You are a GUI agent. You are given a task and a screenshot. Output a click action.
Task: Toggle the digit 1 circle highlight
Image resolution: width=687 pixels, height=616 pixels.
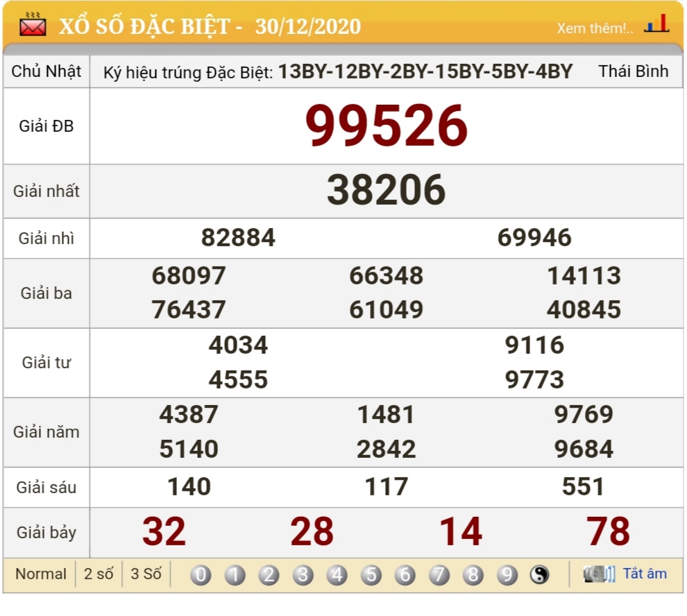235,574
